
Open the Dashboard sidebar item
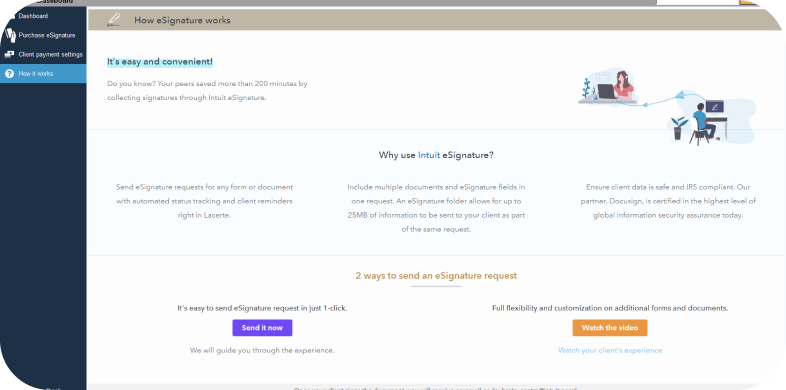click(43, 16)
